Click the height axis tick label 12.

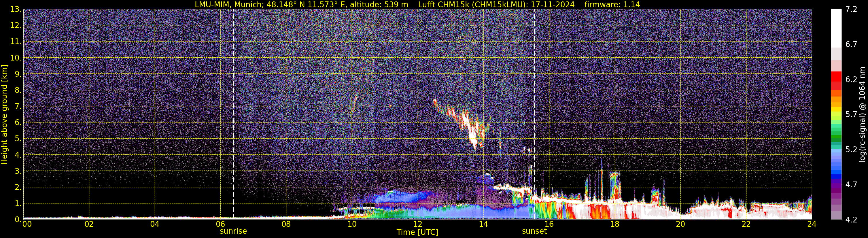click(x=16, y=25)
